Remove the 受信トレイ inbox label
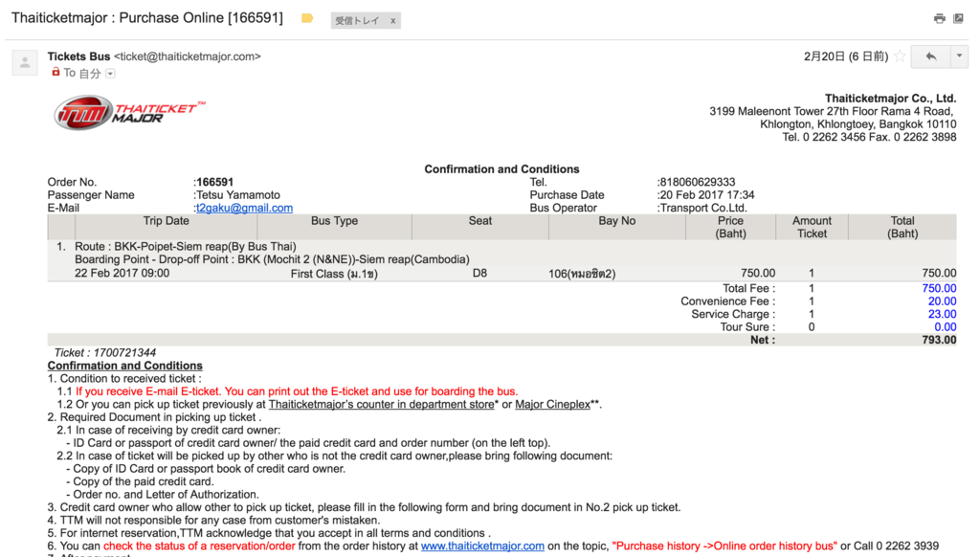 tap(393, 21)
